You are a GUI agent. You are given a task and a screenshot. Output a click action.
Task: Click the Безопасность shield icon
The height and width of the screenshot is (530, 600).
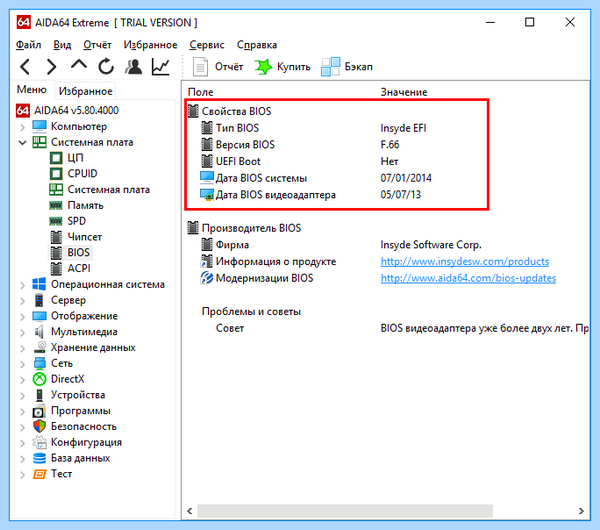[39, 426]
